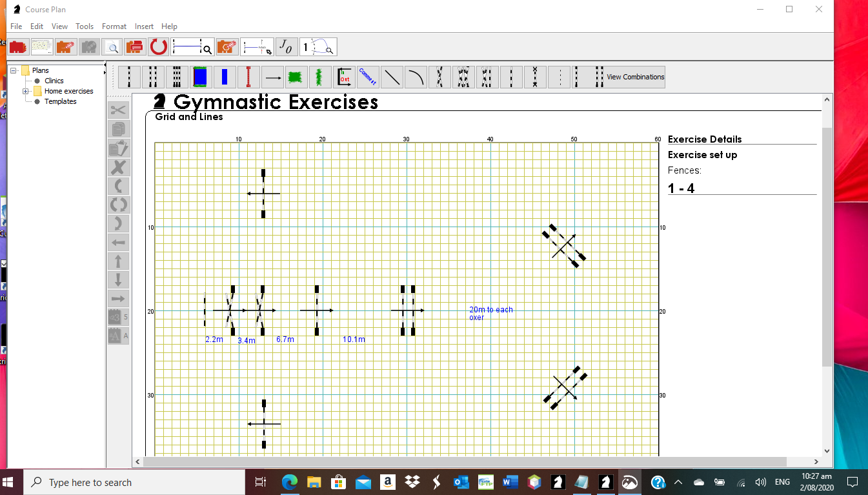Screen dimensions: 868x495
Task: Click the vertical scrollbar down arrow
Action: point(827,451)
